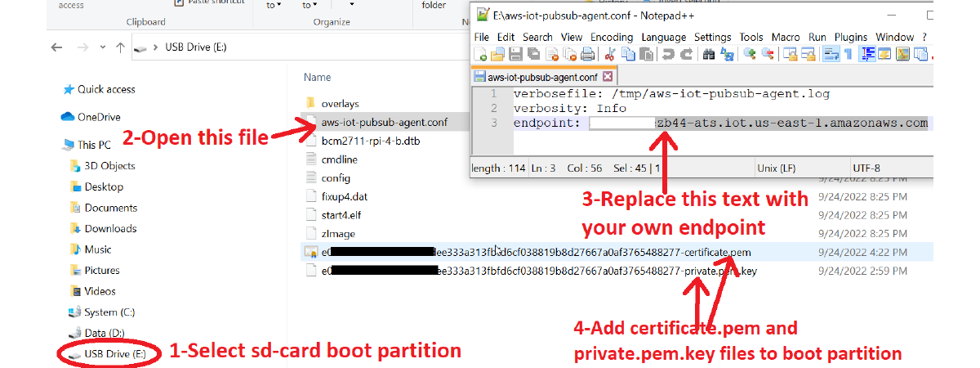Cut selected text with scissors icon
The width and height of the screenshot is (980, 368).
point(609,54)
